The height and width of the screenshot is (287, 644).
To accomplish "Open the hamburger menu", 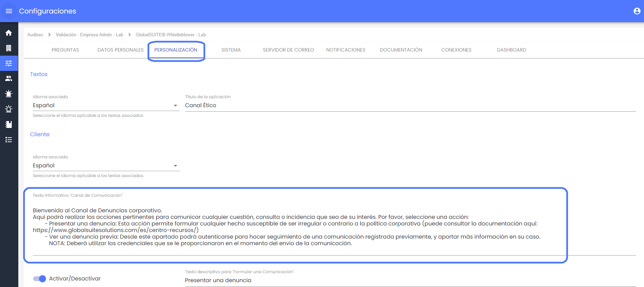I will pos(9,11).
